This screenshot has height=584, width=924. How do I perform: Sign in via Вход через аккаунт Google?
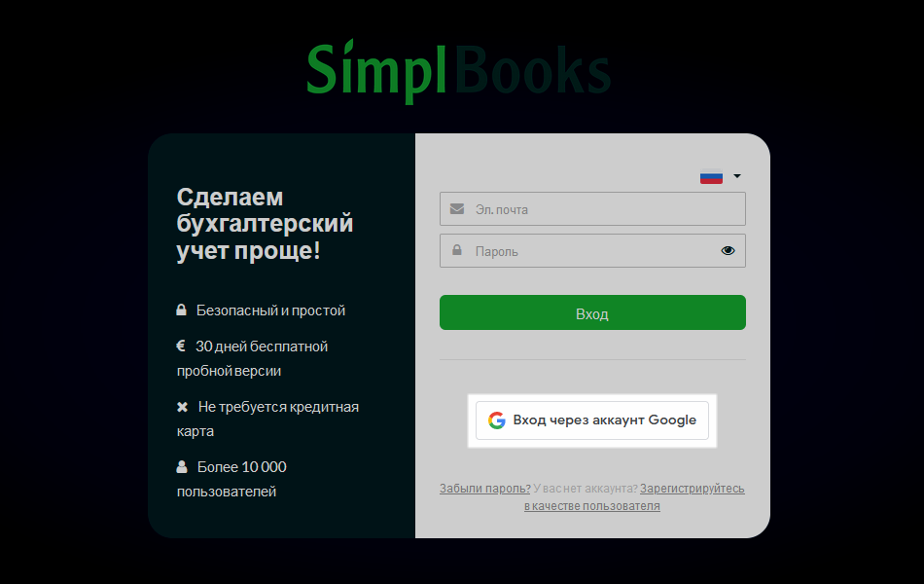tap(592, 420)
